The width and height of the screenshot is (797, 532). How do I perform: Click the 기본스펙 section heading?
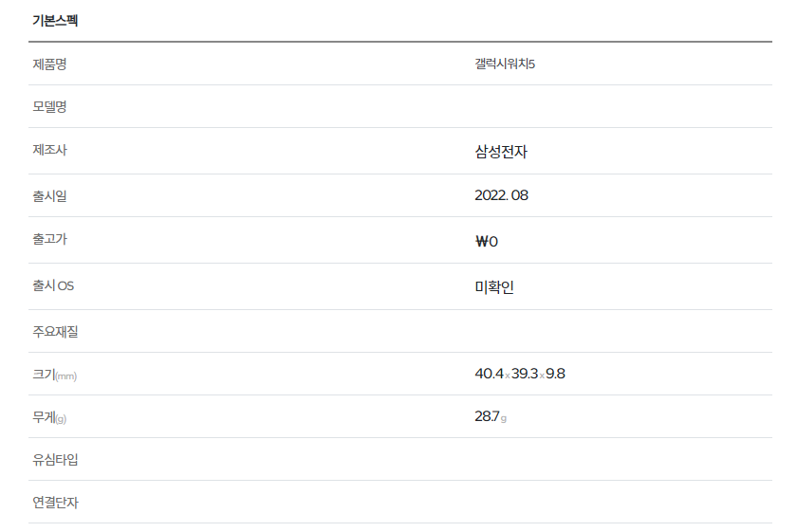55,21
